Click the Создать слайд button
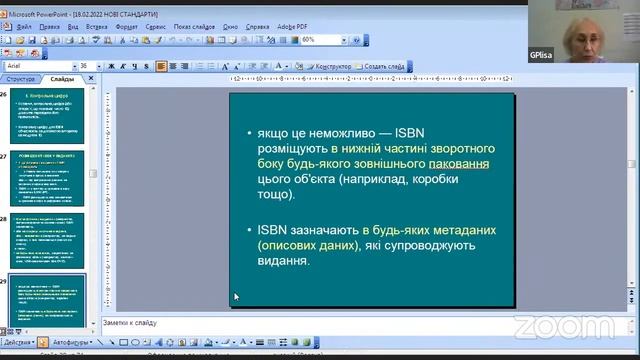Image resolution: width=640 pixels, height=360 pixels. [x=380, y=66]
